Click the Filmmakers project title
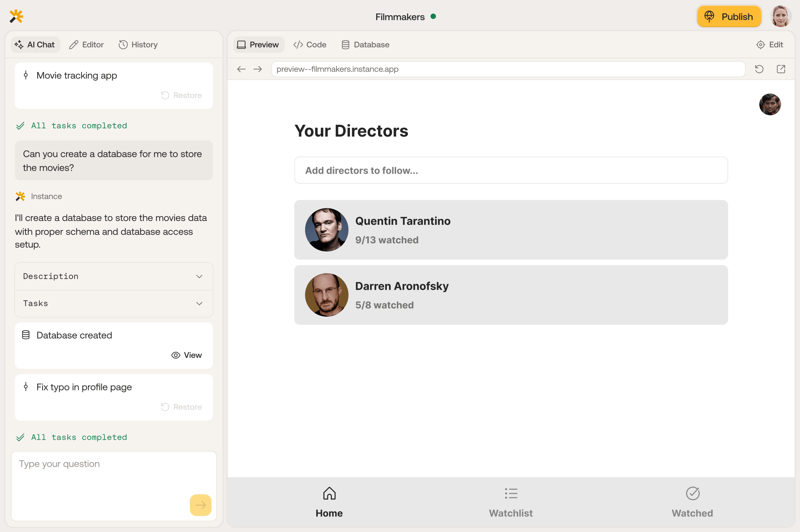800x532 pixels. [400, 17]
